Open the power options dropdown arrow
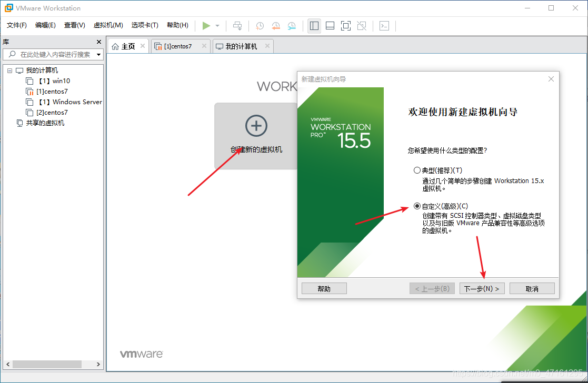 pos(217,25)
